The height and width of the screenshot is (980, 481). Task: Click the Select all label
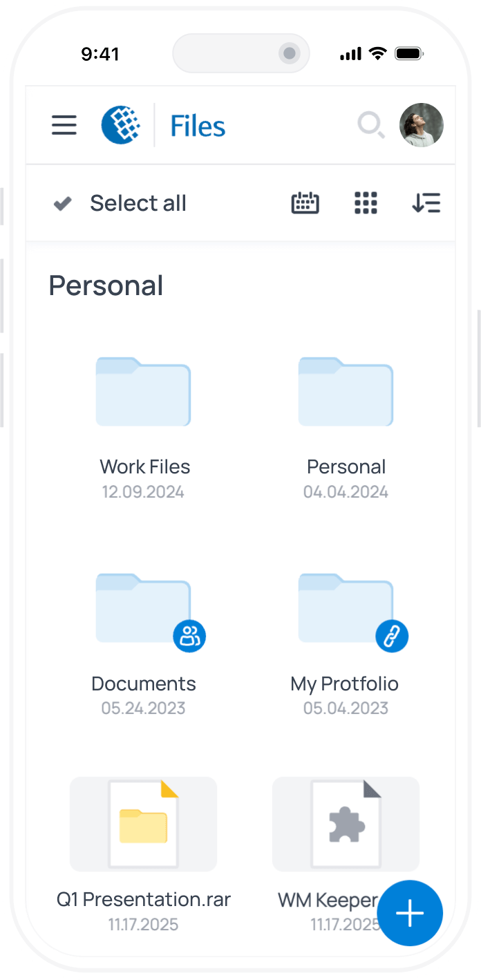138,203
